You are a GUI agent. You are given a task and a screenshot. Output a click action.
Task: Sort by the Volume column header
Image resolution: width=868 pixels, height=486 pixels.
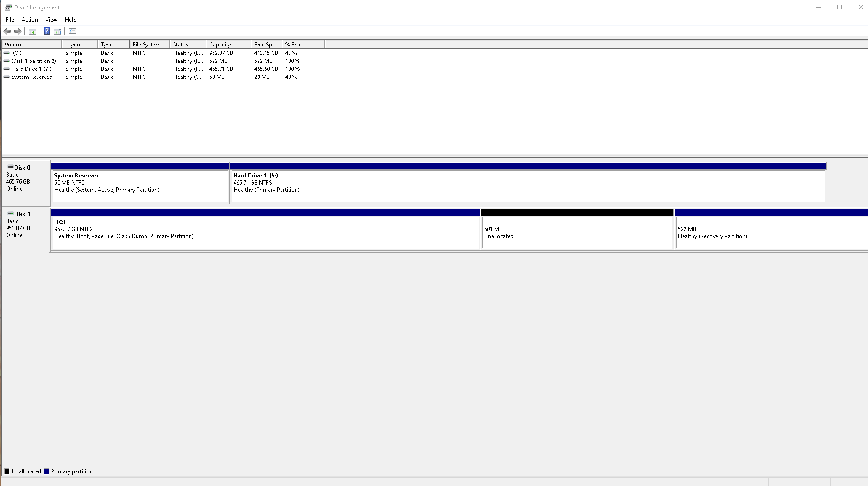click(x=32, y=45)
